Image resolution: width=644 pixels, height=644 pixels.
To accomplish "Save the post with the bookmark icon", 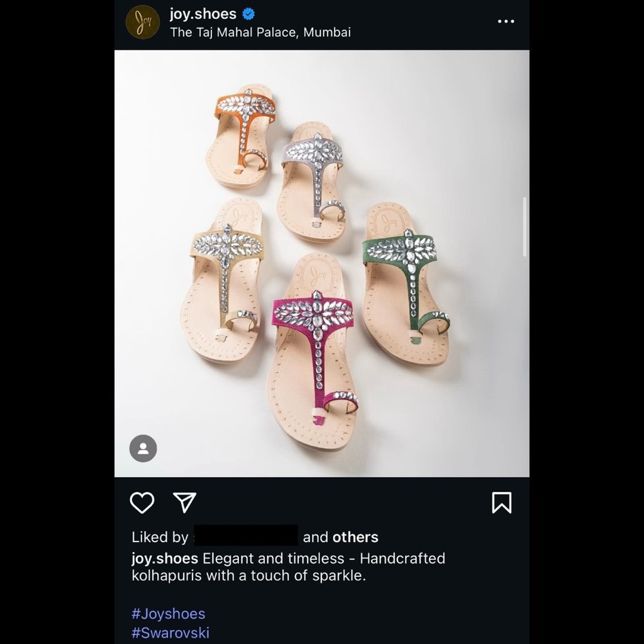I will click(x=502, y=502).
